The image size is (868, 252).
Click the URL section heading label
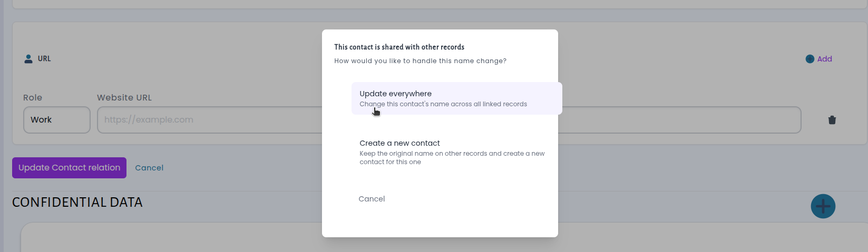[44, 59]
